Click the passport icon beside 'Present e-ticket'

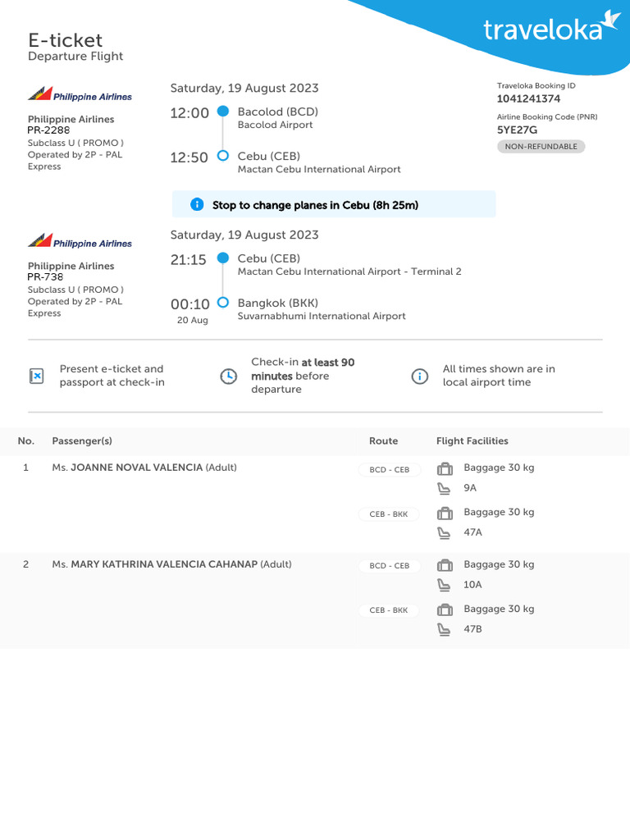tap(36, 376)
